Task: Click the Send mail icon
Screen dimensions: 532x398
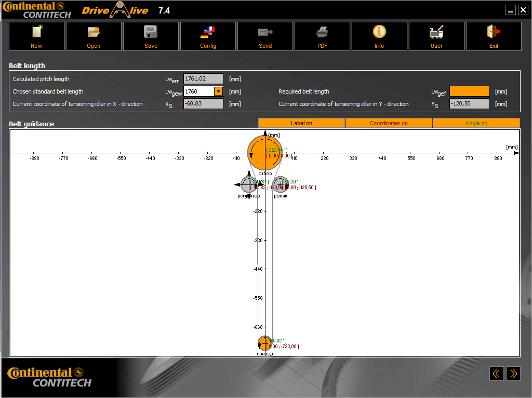Action: tap(265, 33)
